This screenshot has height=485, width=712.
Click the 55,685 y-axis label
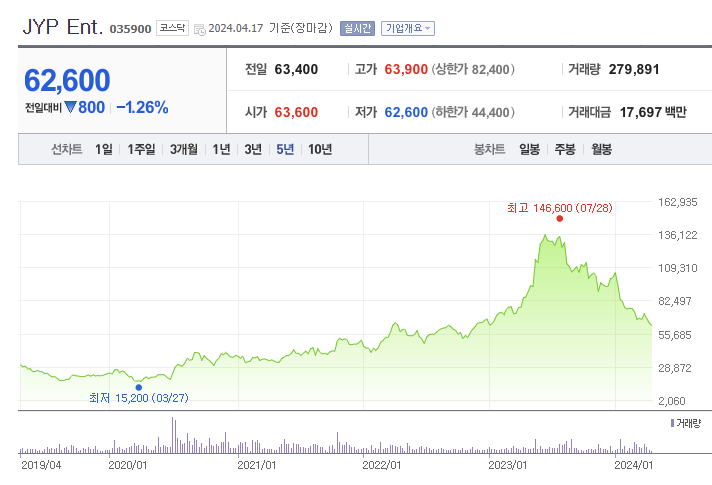point(675,335)
